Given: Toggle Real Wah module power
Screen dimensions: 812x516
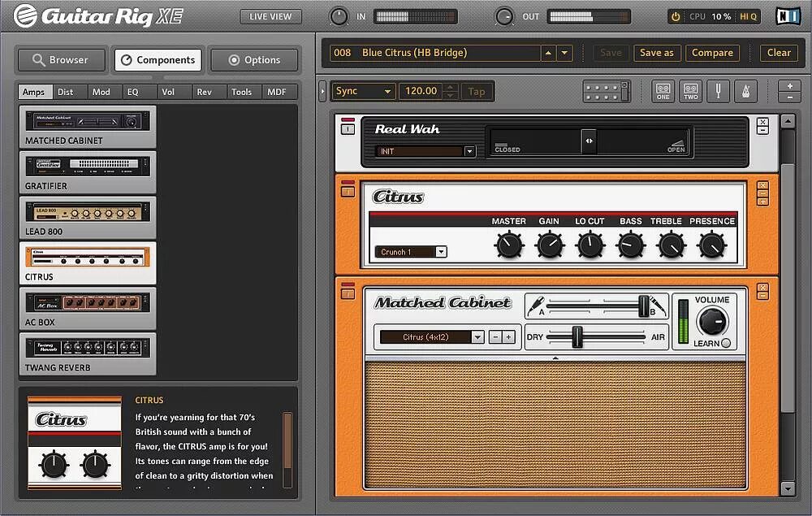Looking at the screenshot, I should pyautogui.click(x=348, y=128).
